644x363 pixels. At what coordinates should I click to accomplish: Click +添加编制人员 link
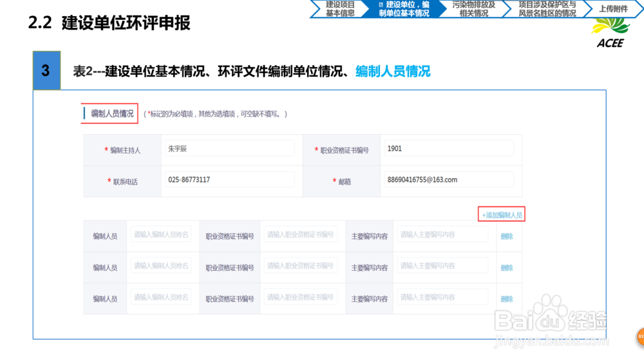(x=502, y=215)
